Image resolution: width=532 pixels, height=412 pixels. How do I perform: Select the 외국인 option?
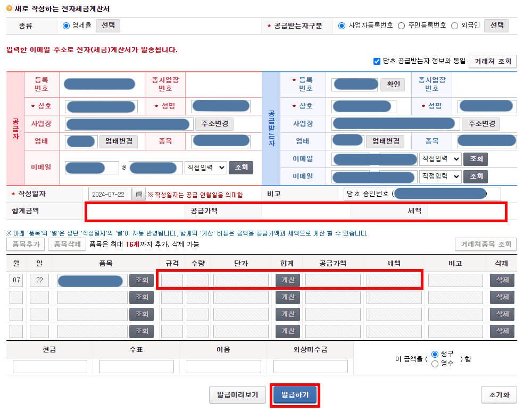click(455, 26)
